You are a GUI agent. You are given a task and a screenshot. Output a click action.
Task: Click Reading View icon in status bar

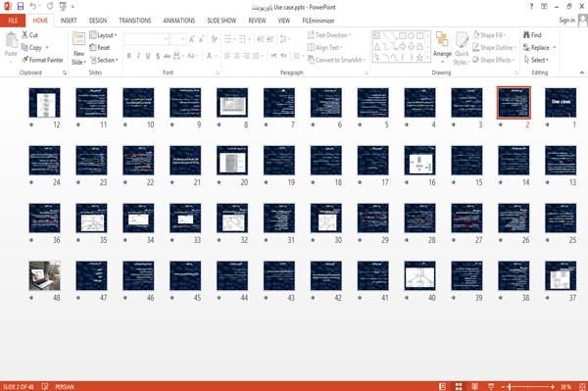[x=474, y=386]
